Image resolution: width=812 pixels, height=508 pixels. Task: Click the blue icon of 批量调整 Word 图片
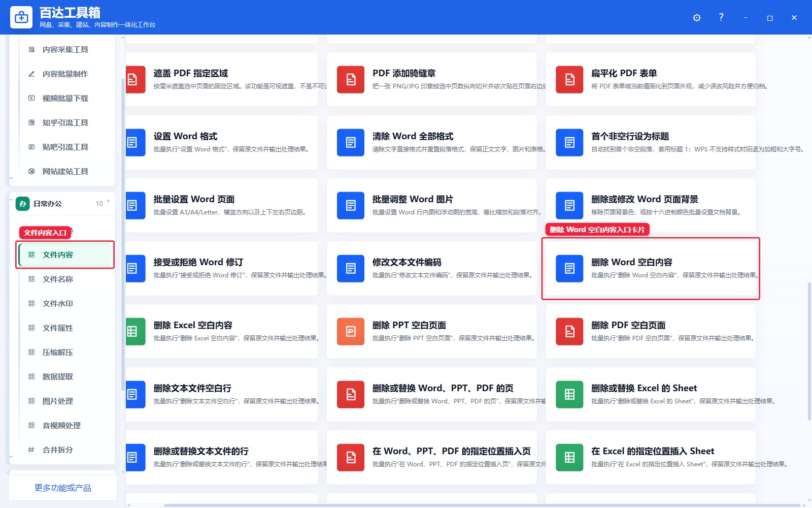click(x=351, y=206)
